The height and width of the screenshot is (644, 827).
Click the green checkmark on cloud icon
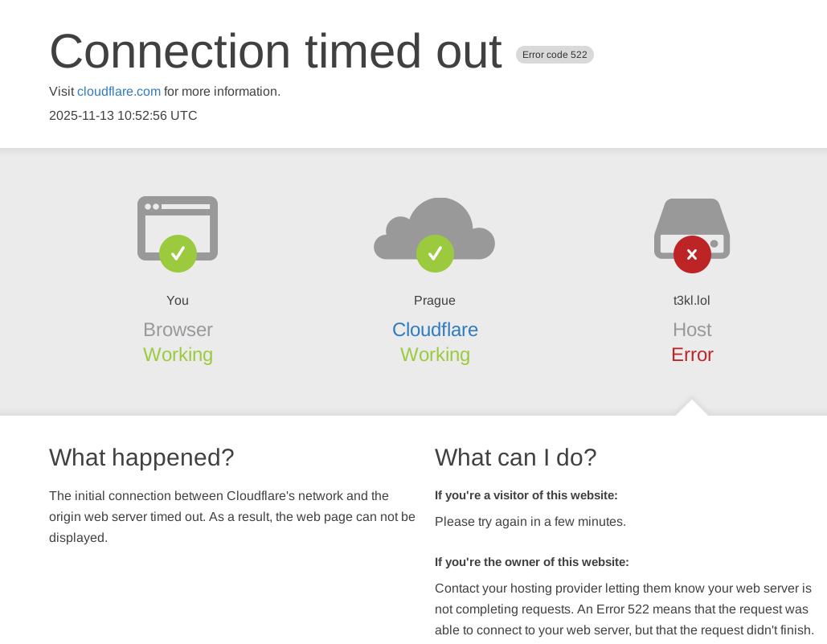435,253
